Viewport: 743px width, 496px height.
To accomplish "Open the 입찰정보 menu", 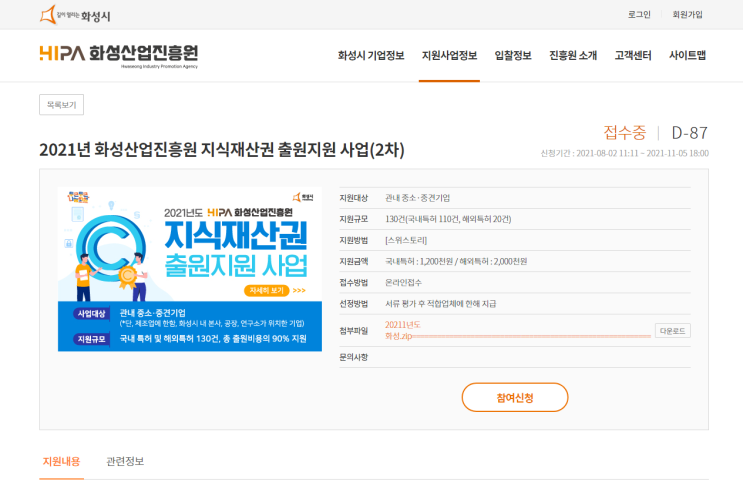I will (x=513, y=55).
